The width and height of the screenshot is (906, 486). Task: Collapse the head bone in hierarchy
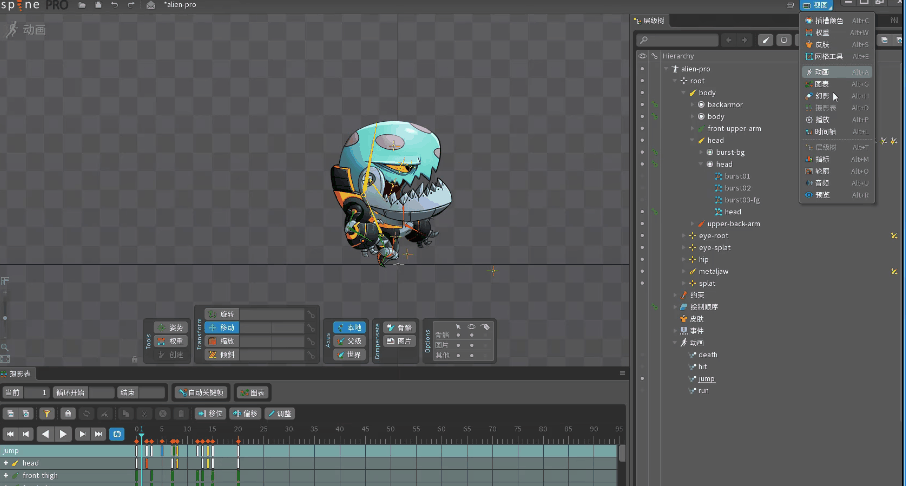(x=693, y=140)
